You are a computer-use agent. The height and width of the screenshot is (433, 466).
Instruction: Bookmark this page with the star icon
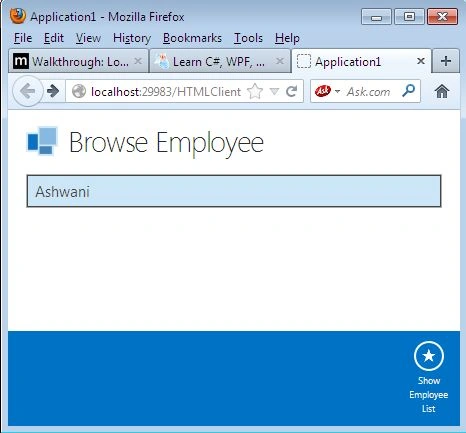click(255, 91)
